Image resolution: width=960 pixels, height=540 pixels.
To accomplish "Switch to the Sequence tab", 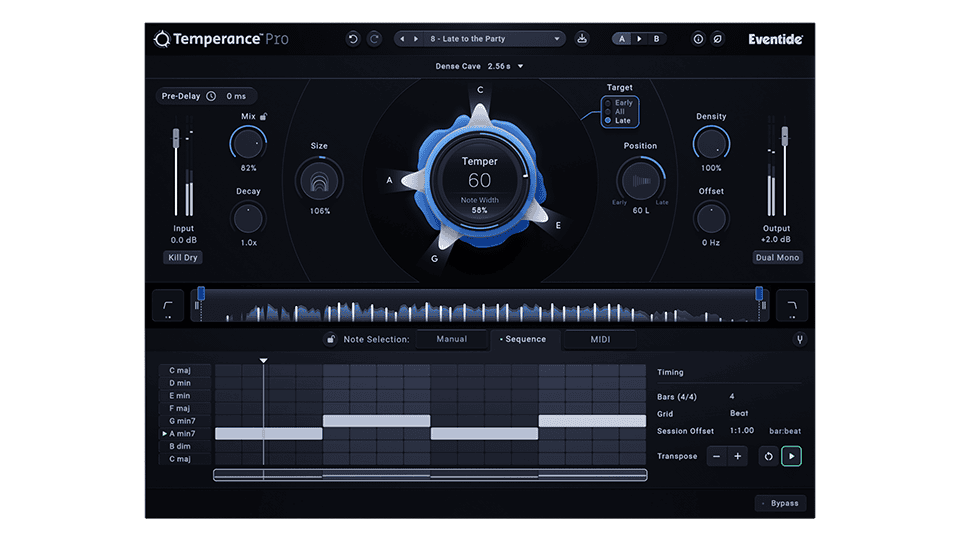I will pyautogui.click(x=524, y=339).
